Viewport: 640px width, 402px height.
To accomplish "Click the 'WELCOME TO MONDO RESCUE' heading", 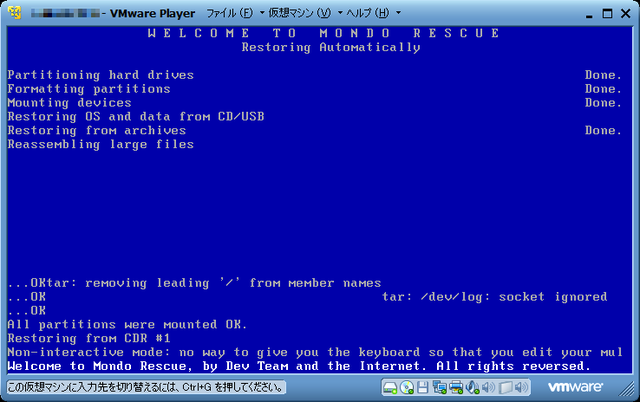I will pyautogui.click(x=324, y=33).
